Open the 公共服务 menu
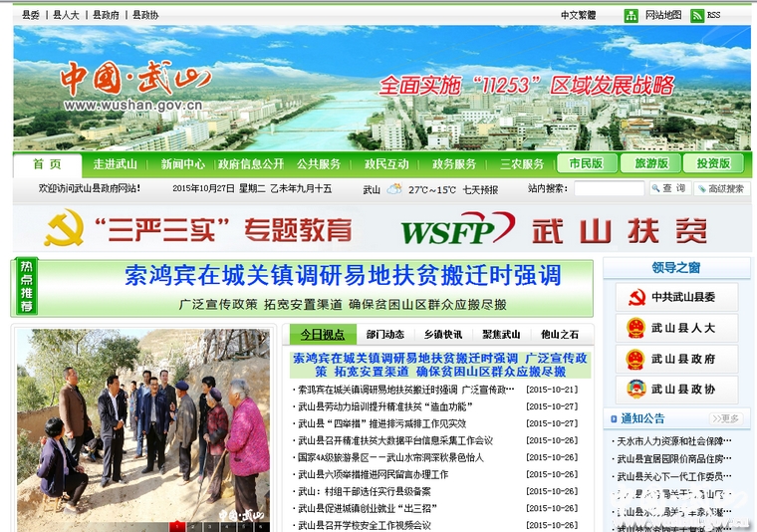This screenshot has width=757, height=532. [319, 164]
